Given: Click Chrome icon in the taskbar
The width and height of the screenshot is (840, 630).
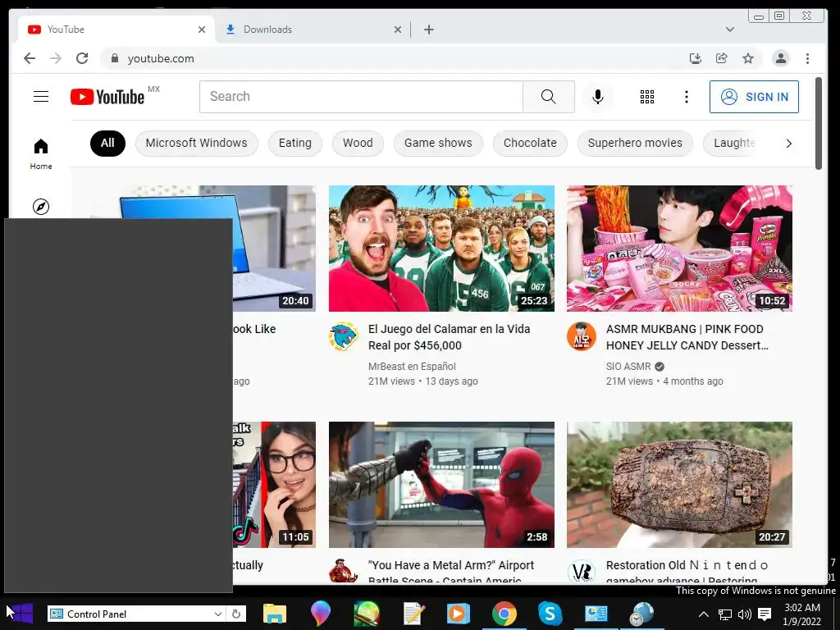Looking at the screenshot, I should coord(504,614).
